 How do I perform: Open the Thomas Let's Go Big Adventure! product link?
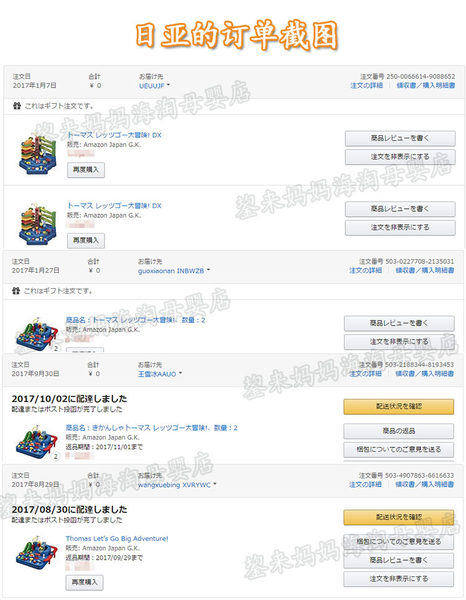(x=117, y=538)
